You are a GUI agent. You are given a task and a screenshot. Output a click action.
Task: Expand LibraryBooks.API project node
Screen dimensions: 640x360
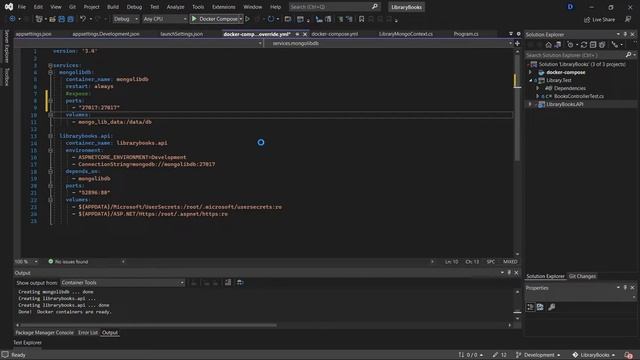click(531, 104)
